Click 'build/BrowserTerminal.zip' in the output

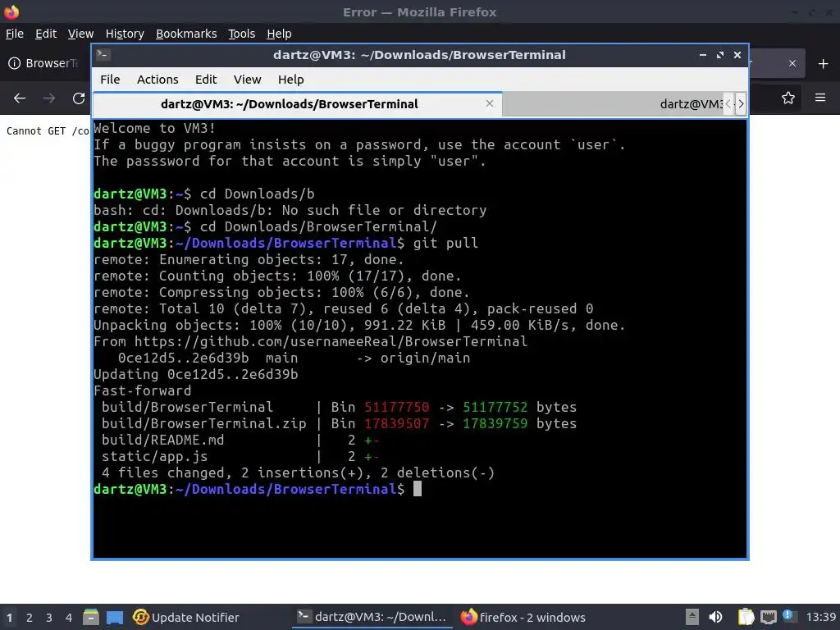[x=204, y=424]
